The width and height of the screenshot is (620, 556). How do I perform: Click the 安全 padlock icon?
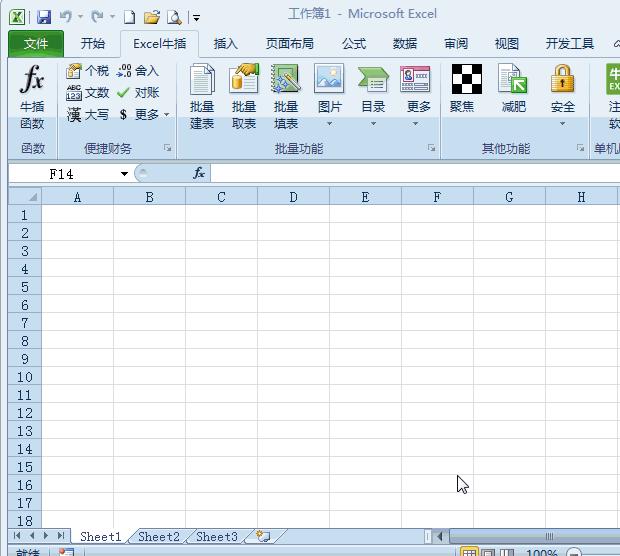[x=562, y=78]
